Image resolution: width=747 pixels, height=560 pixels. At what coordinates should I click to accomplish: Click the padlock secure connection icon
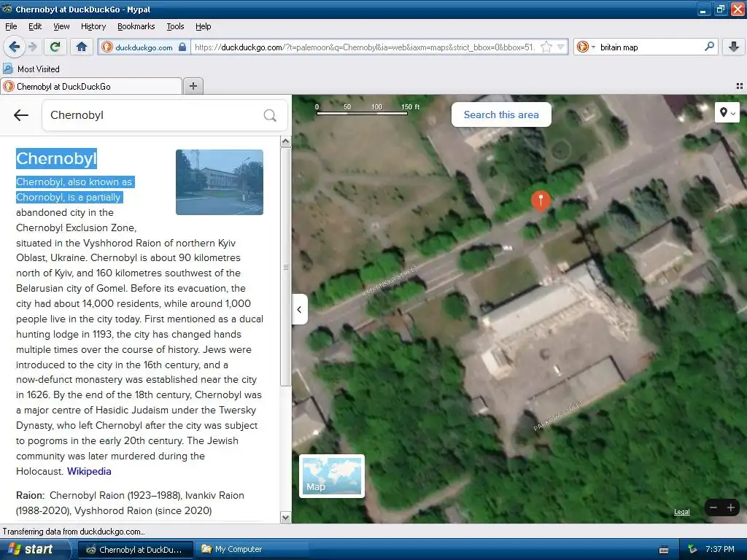[x=182, y=47]
